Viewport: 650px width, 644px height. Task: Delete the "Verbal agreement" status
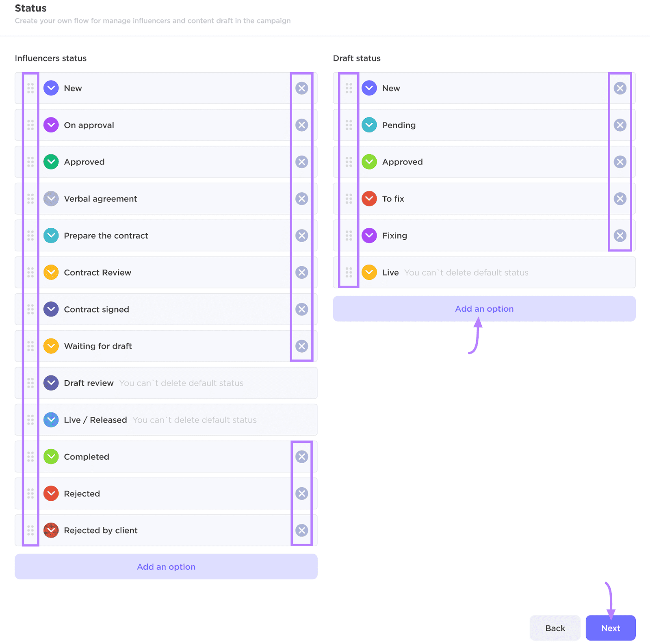301,199
